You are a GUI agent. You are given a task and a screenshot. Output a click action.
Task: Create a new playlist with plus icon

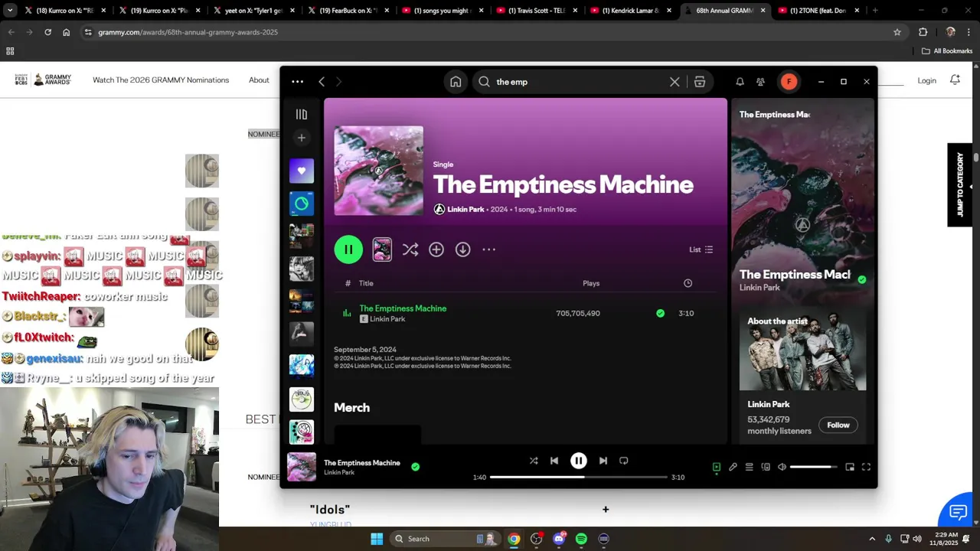pos(302,138)
